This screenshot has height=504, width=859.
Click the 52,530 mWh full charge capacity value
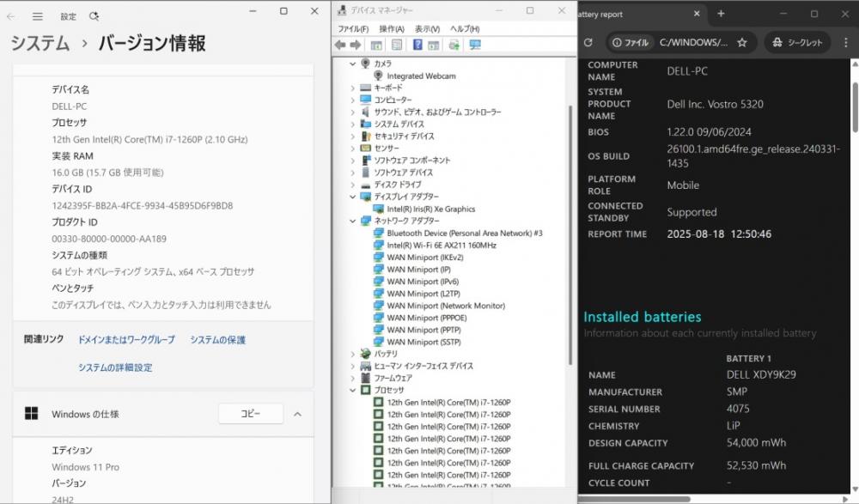[x=756, y=465]
